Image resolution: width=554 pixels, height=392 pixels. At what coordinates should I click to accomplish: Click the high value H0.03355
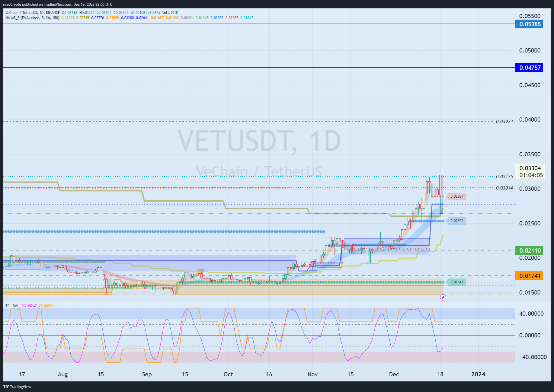[87, 13]
